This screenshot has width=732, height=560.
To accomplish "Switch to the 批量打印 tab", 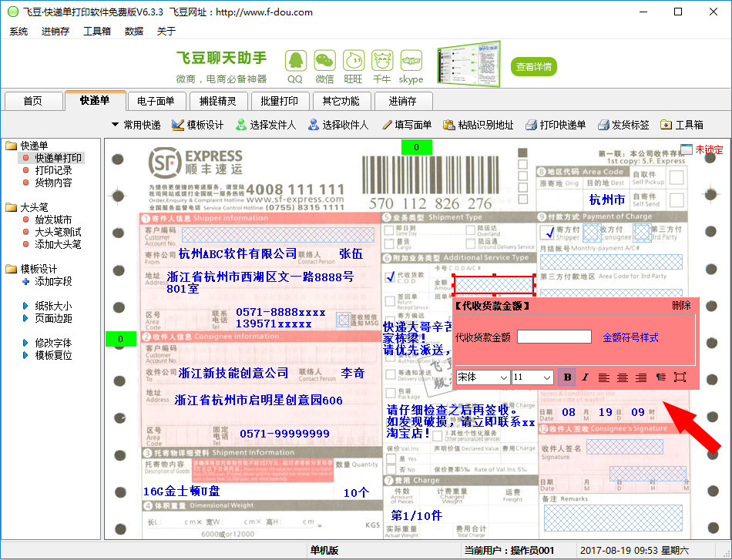I will [x=279, y=101].
